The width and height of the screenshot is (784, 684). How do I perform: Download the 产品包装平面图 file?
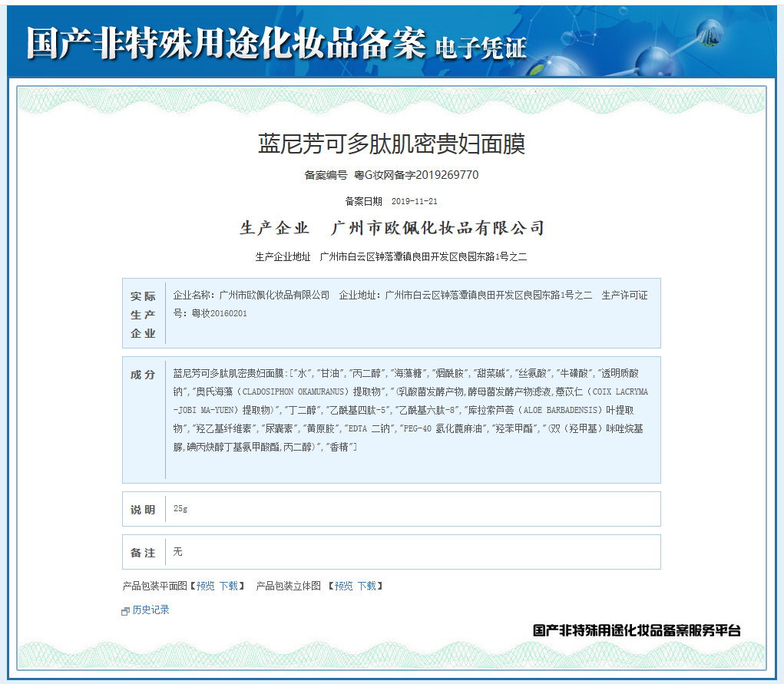228,586
